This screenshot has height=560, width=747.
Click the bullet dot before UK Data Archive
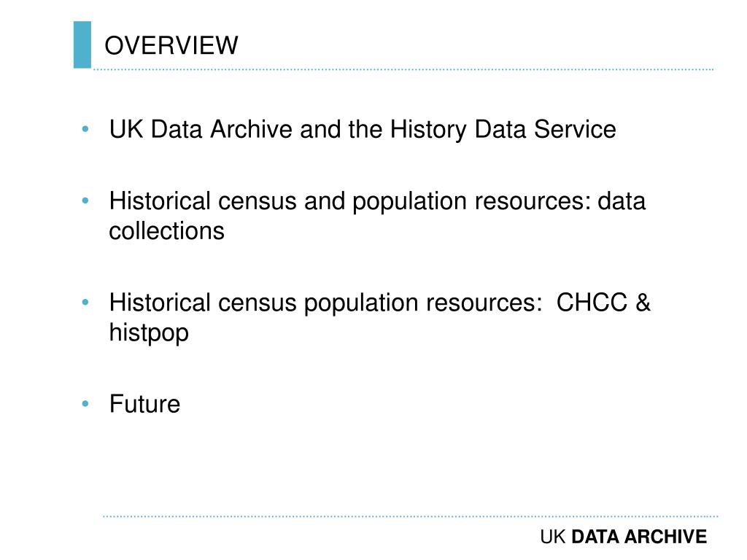click(x=86, y=128)
